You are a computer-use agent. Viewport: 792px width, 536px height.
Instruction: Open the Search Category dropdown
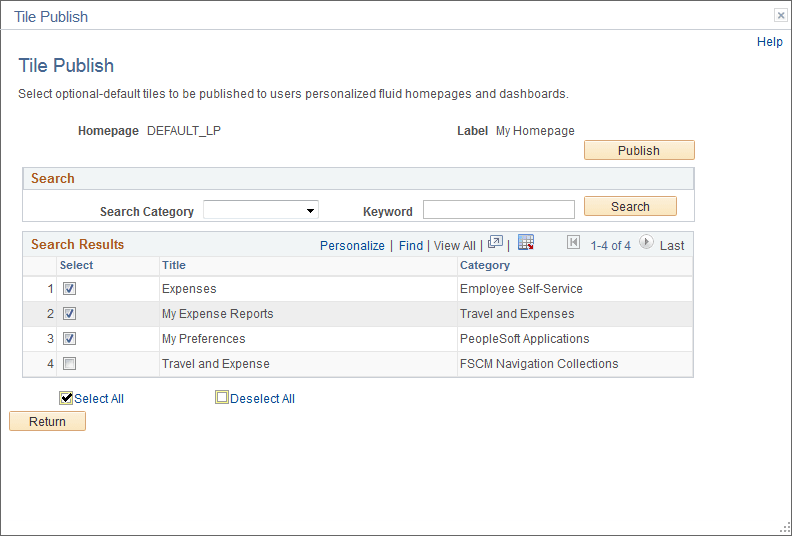pyautogui.click(x=260, y=210)
